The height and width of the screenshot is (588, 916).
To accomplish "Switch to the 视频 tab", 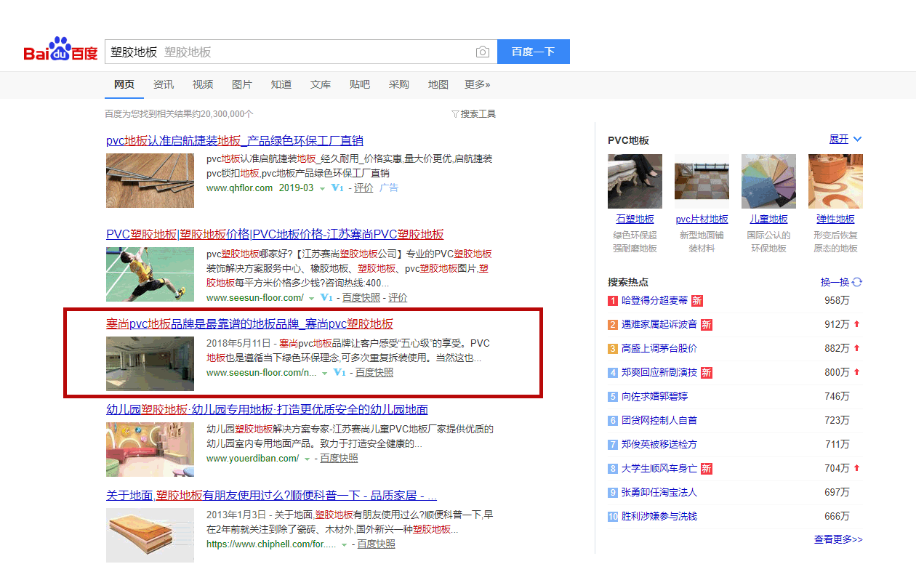I will (x=203, y=84).
